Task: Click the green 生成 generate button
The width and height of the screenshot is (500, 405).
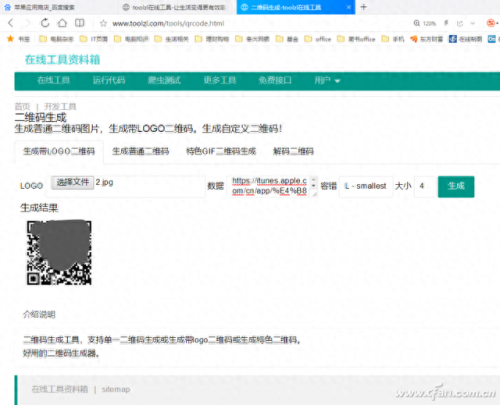Action: [x=456, y=186]
